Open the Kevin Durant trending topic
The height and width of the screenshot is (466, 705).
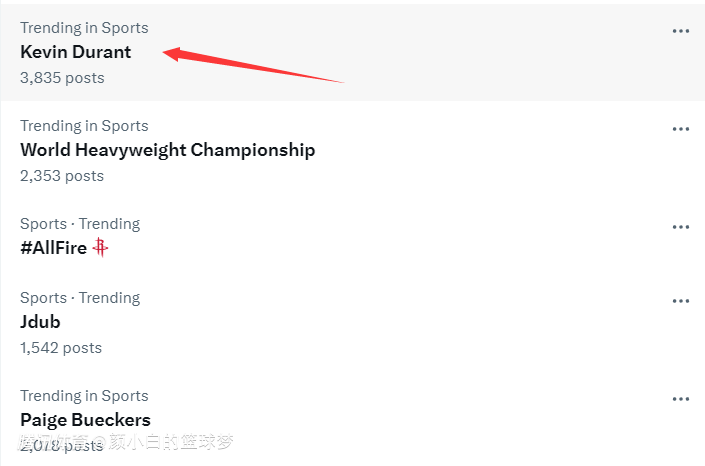pos(75,52)
